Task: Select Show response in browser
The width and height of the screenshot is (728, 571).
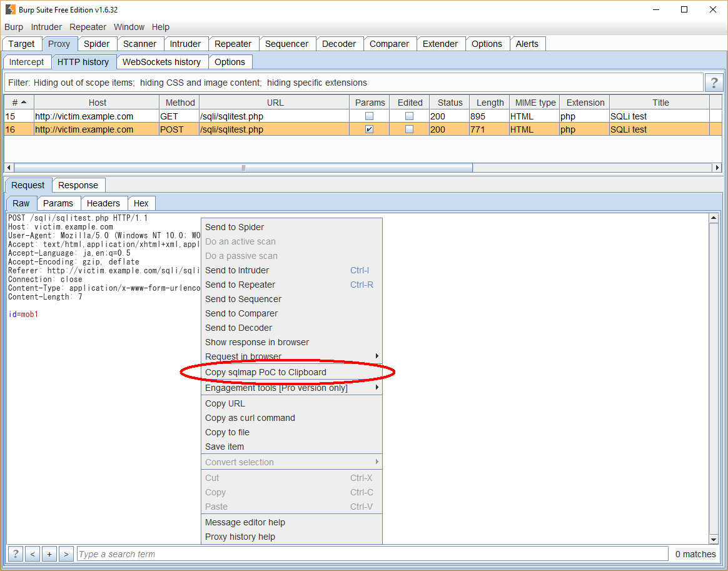Action: coord(291,342)
